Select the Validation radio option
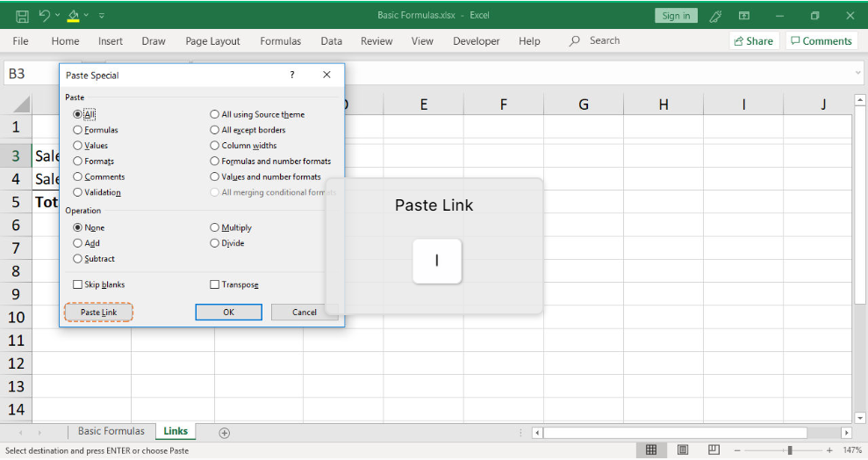 coord(97,192)
